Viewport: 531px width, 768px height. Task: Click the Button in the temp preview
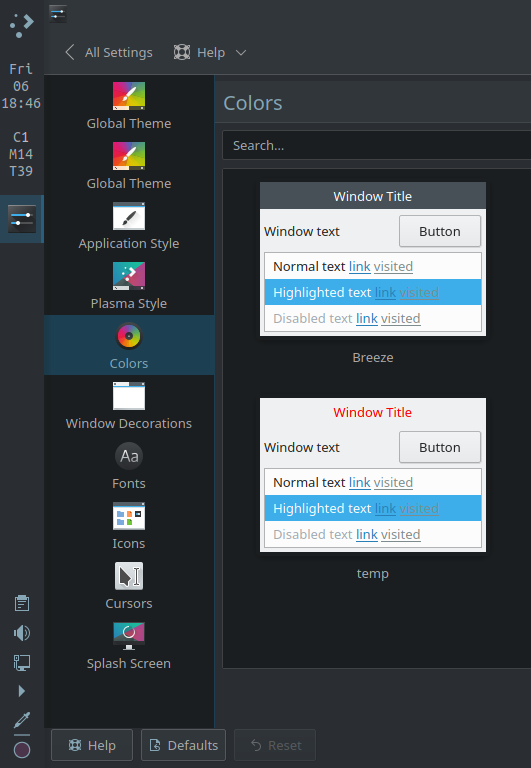(x=440, y=447)
